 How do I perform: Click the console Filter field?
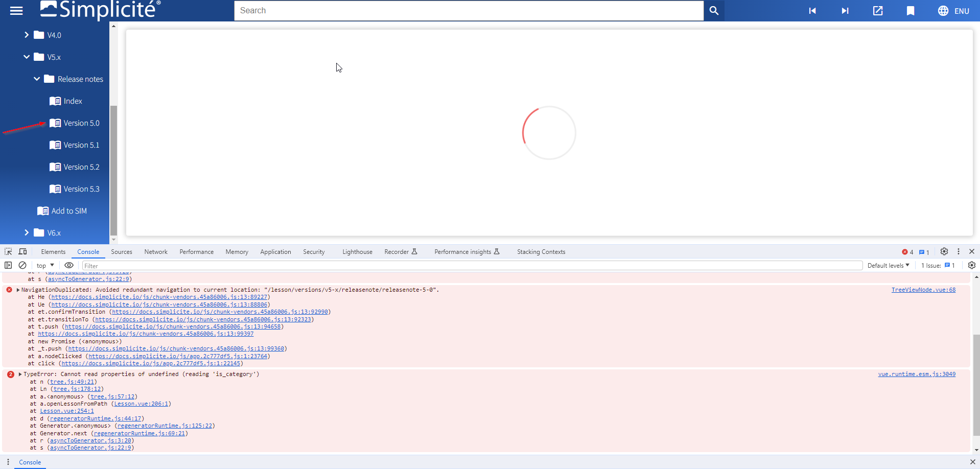(x=470, y=266)
